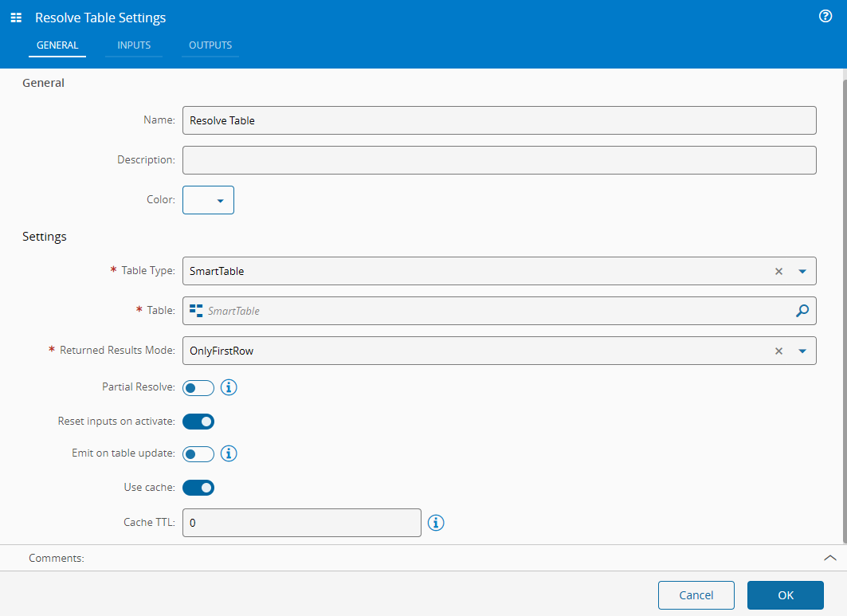Viewport: 847px width, 616px height.
Task: Click the search magnifier in Table field
Action: tap(802, 311)
